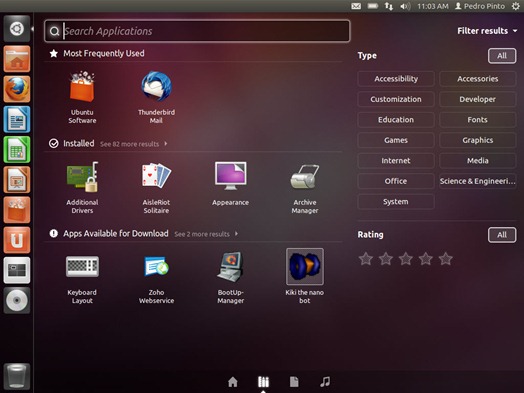524x393 pixels.
Task: Click All button for Type
Action: click(502, 56)
